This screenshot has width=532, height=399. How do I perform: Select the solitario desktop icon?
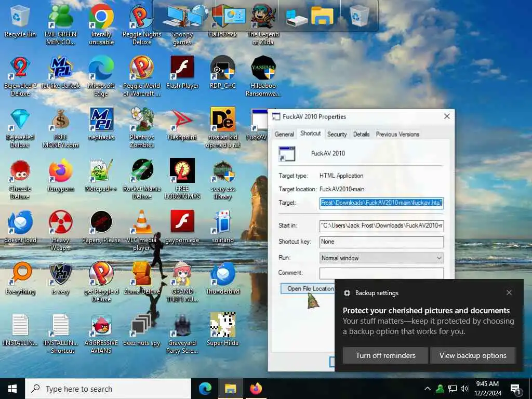click(222, 227)
